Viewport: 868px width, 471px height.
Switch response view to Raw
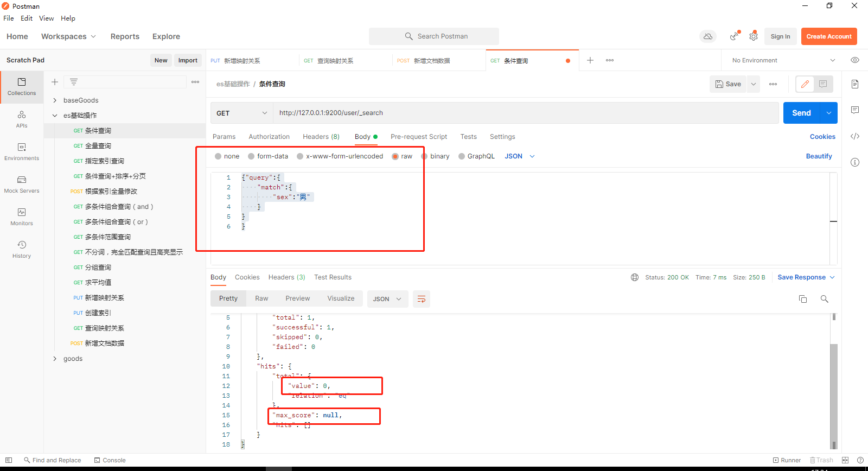(x=261, y=298)
